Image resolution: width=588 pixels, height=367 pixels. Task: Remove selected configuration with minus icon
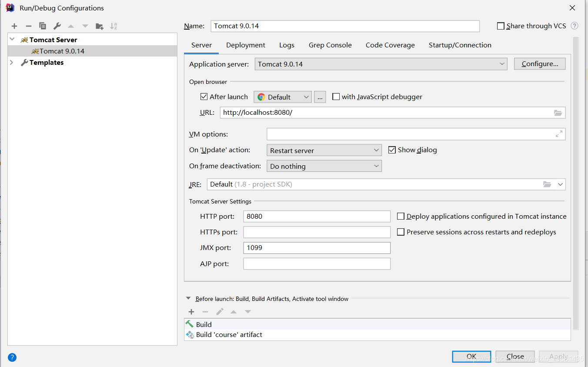point(29,26)
